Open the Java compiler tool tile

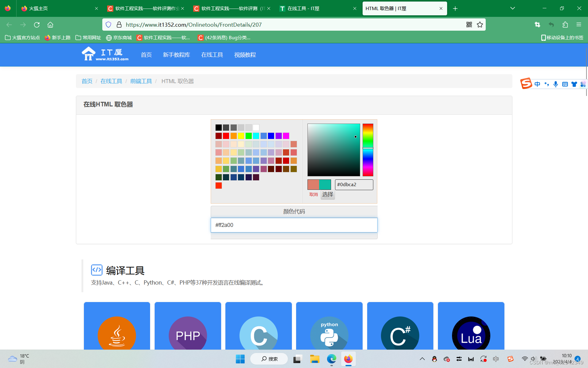click(117, 328)
